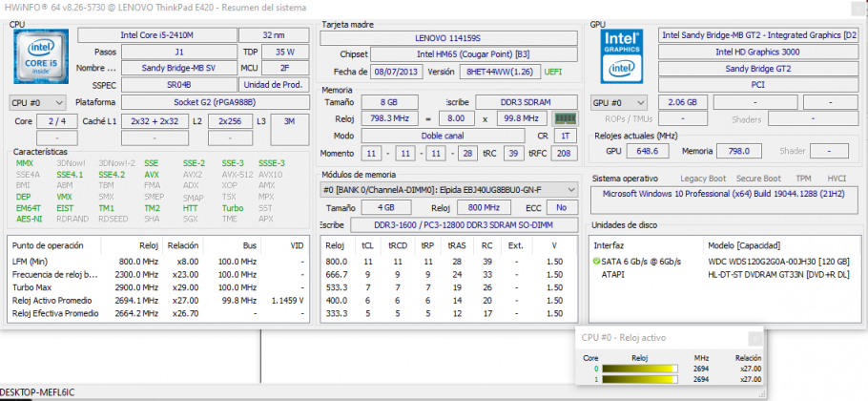Click the module size 4 GB field
Viewport: 868px width, 401px height.
[x=386, y=208]
